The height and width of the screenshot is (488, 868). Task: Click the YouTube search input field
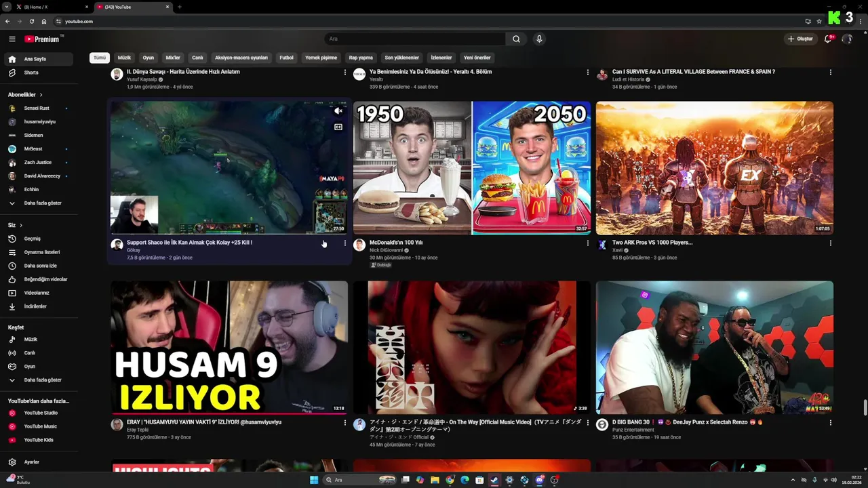pyautogui.click(x=415, y=39)
